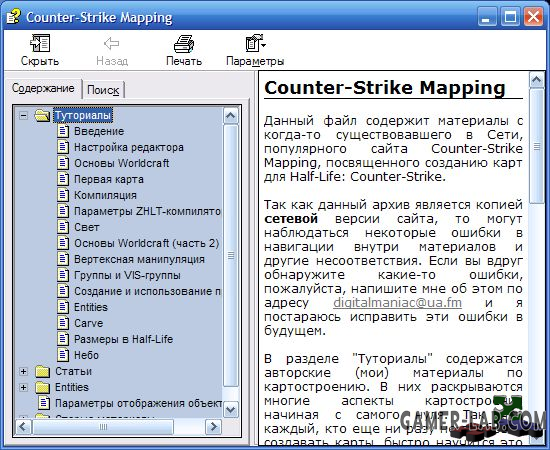Viewport: 550px width, 450px height.
Task: Select the Carve topic
Action: [x=88, y=323]
